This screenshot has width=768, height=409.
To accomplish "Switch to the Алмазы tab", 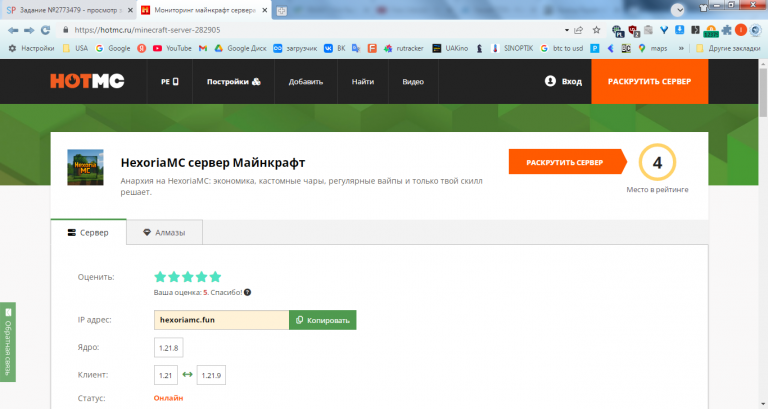I will pyautogui.click(x=164, y=232).
